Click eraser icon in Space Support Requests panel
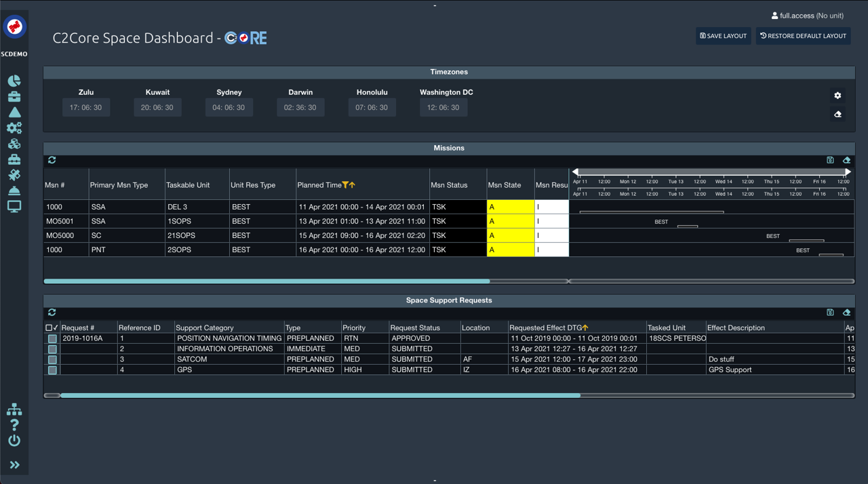The image size is (868, 484). pyautogui.click(x=846, y=312)
